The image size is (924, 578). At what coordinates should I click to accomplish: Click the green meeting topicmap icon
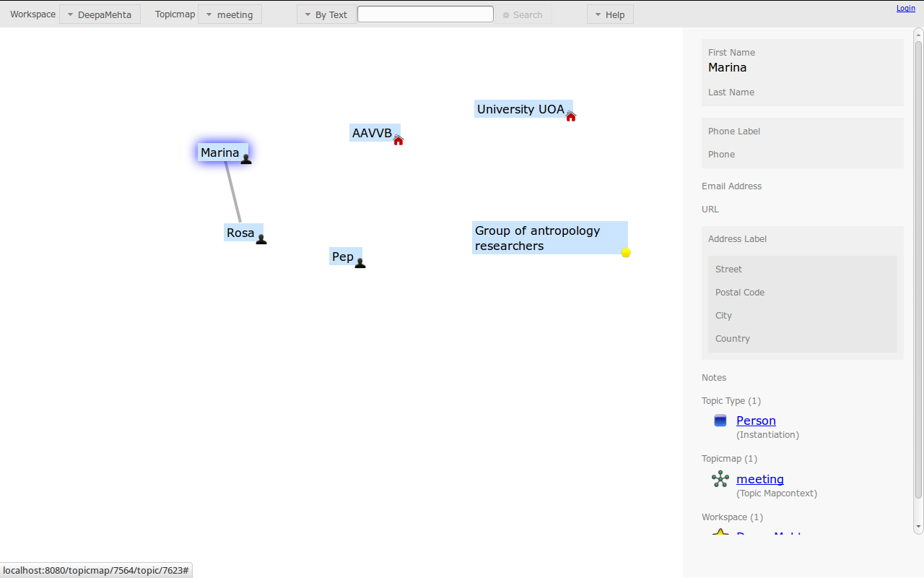(x=720, y=479)
